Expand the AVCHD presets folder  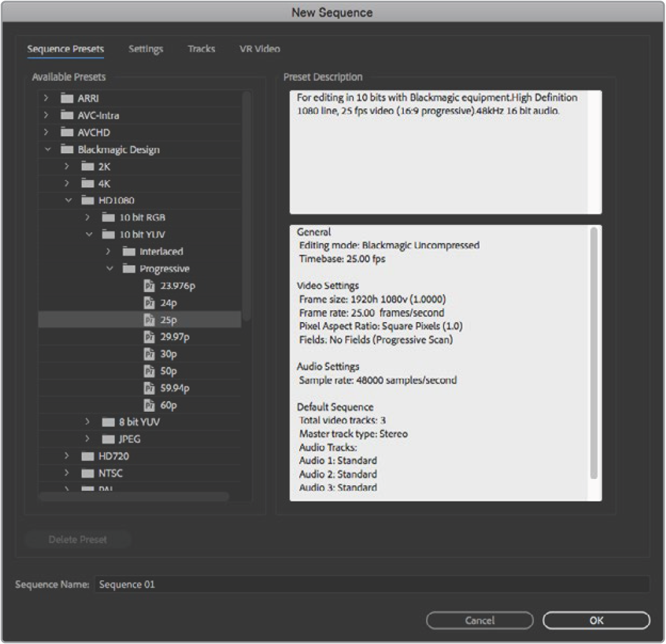47,133
